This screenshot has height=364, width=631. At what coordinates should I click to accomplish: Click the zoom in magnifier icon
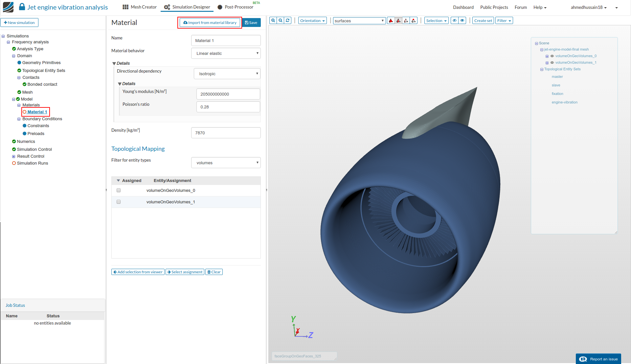coord(273,20)
